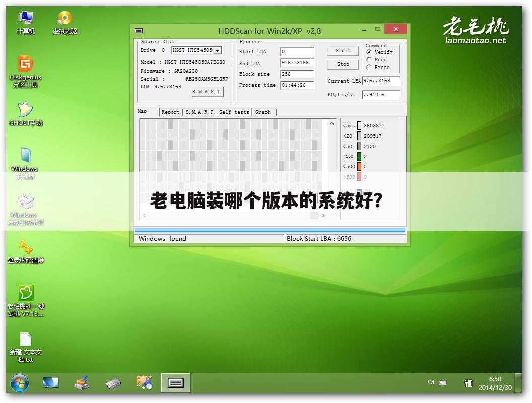Click the Start LBA input field

(297, 51)
